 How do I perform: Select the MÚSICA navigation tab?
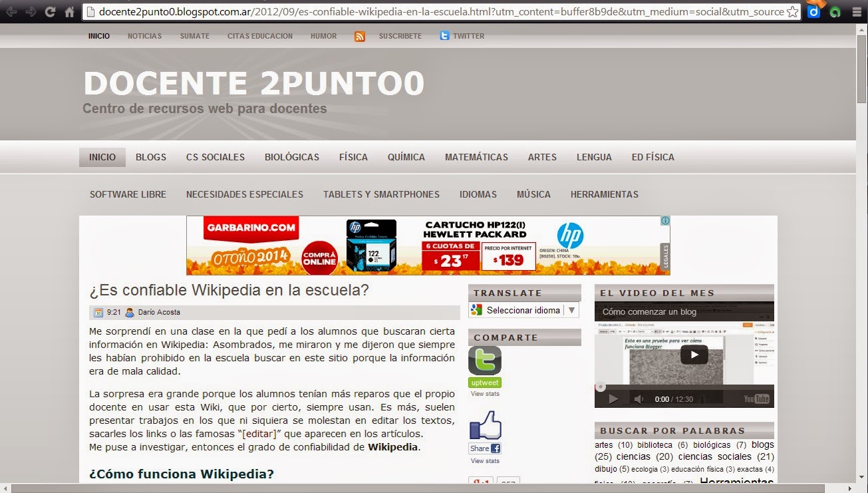point(533,194)
